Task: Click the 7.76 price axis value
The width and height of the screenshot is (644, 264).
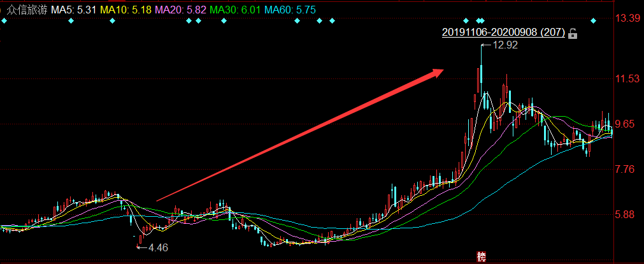Action: pyautogui.click(x=626, y=169)
